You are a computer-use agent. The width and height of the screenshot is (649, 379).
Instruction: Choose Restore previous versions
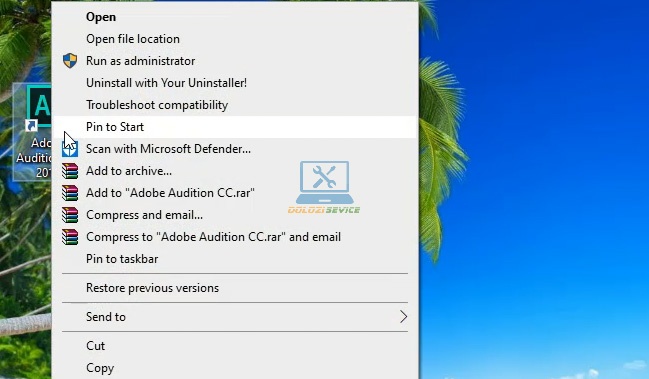click(x=235, y=288)
